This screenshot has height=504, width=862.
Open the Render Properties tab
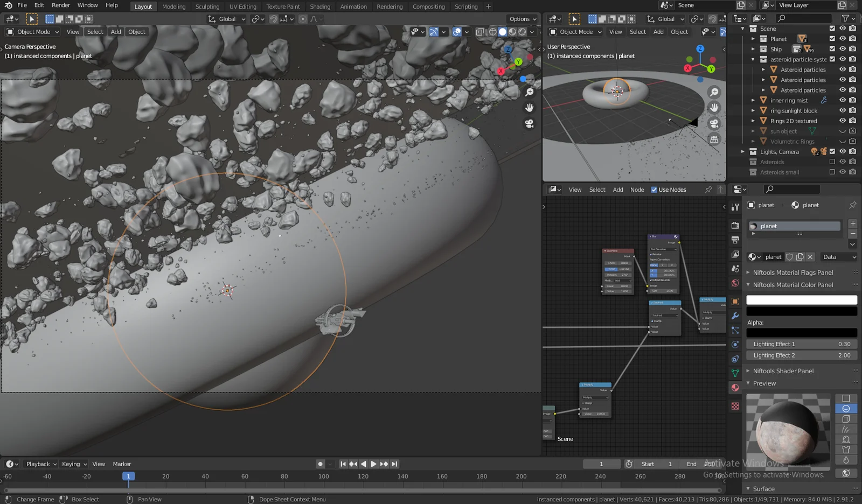[x=735, y=225]
